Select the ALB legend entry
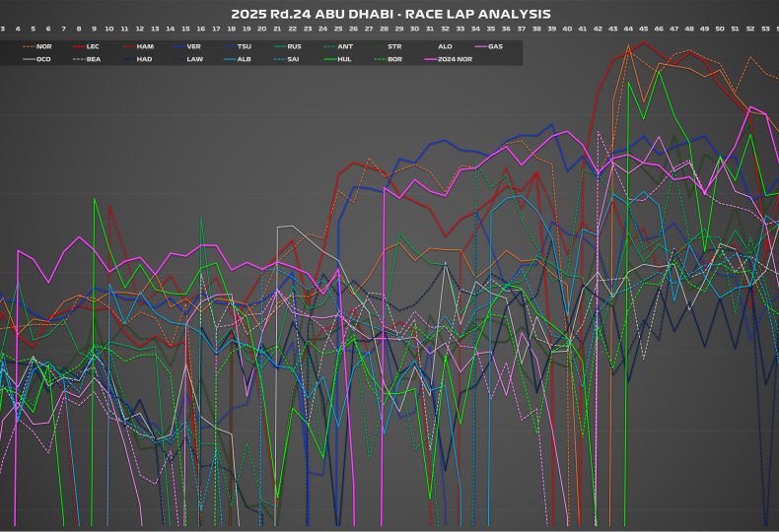Image resolution: width=779 pixels, height=532 pixels. [x=244, y=59]
